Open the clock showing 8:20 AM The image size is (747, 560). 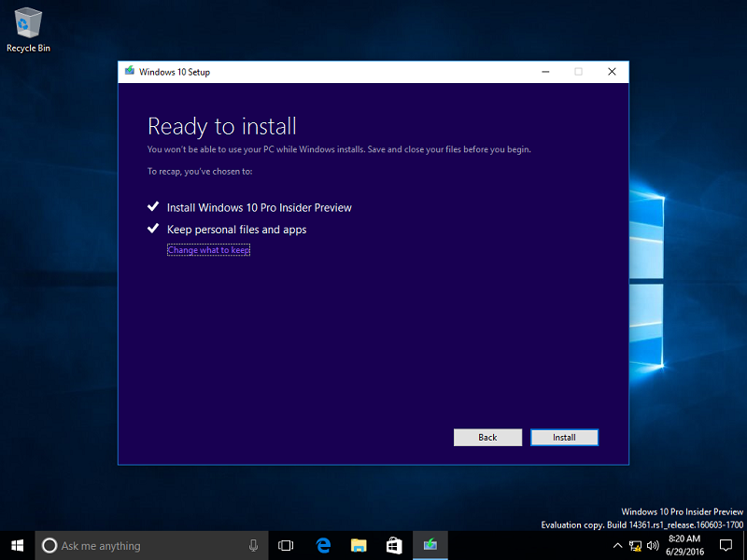tap(686, 545)
